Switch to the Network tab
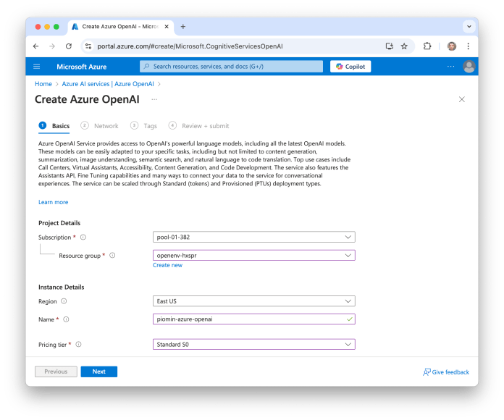Image resolution: width=504 pixels, height=420 pixels. (x=99, y=126)
